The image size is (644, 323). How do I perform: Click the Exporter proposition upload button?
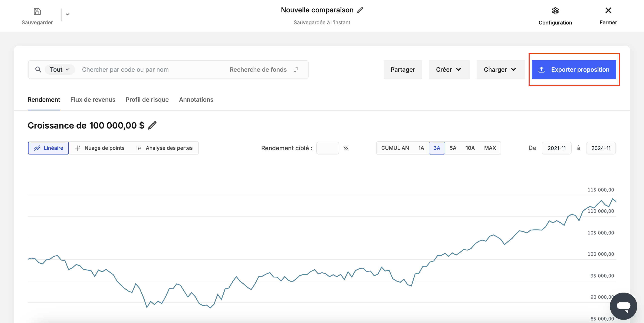point(574,70)
